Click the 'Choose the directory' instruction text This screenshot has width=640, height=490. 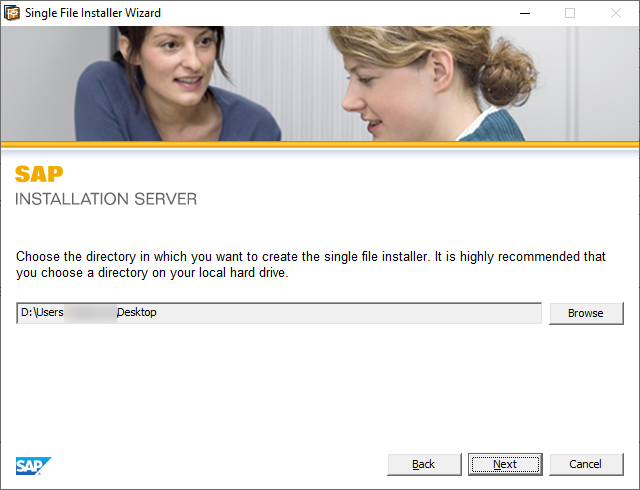click(311, 264)
